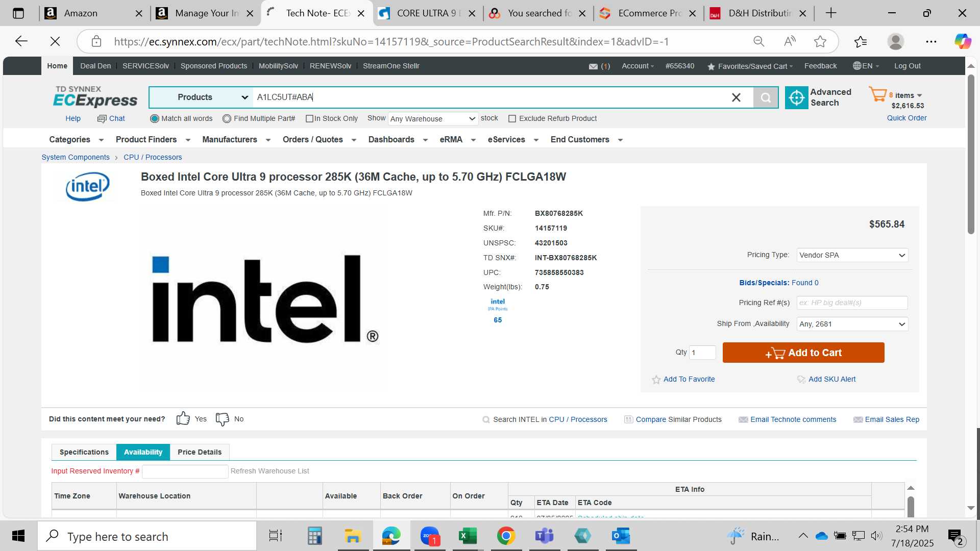Go back in browser
This screenshot has width=980, height=551.
click(21, 41)
